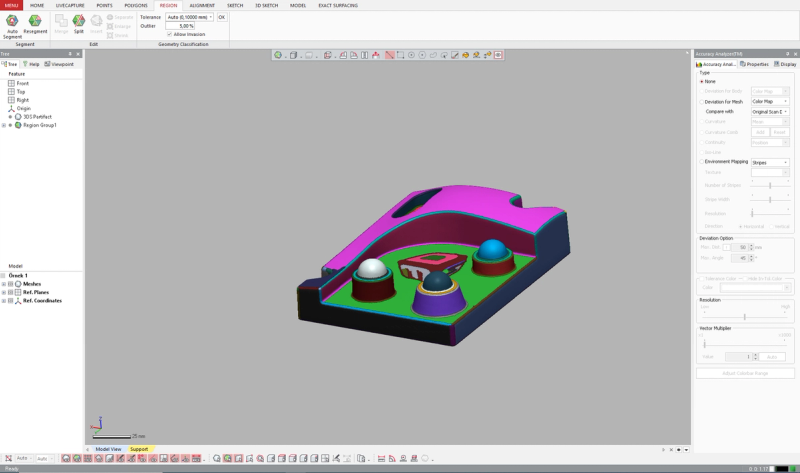Click the two-column view icon in viewport toolbar

coord(364,55)
